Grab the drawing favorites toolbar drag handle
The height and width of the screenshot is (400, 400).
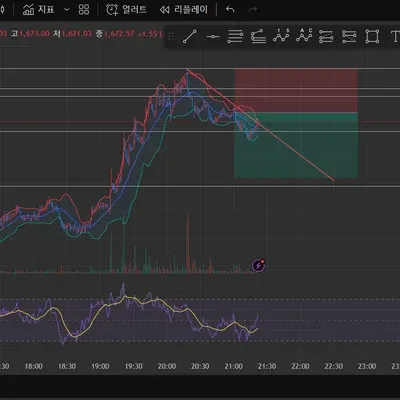(171, 36)
